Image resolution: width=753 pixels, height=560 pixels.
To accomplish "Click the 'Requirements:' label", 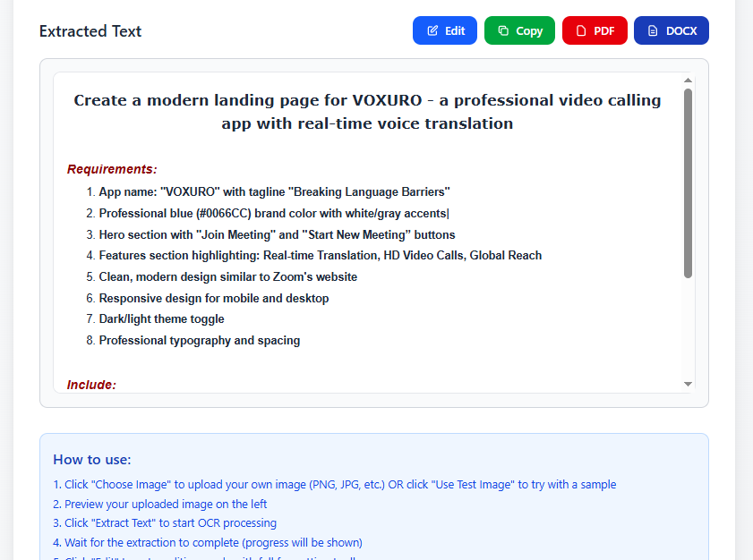I will pyautogui.click(x=112, y=169).
